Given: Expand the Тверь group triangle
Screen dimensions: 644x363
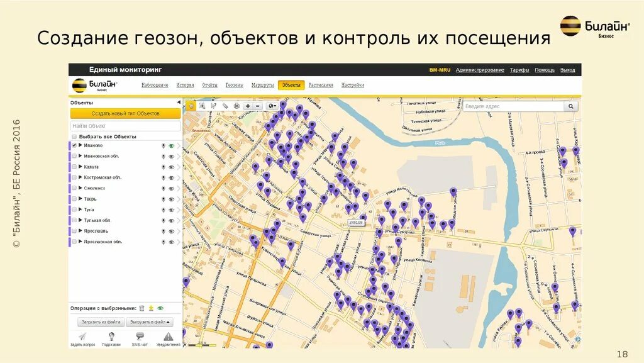Looking at the screenshot, I should tap(80, 199).
